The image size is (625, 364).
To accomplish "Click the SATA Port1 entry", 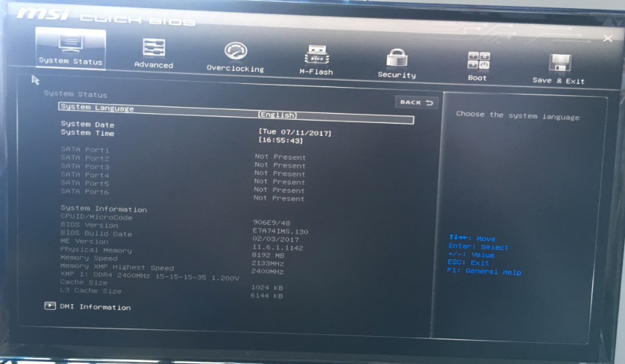I will (x=85, y=150).
